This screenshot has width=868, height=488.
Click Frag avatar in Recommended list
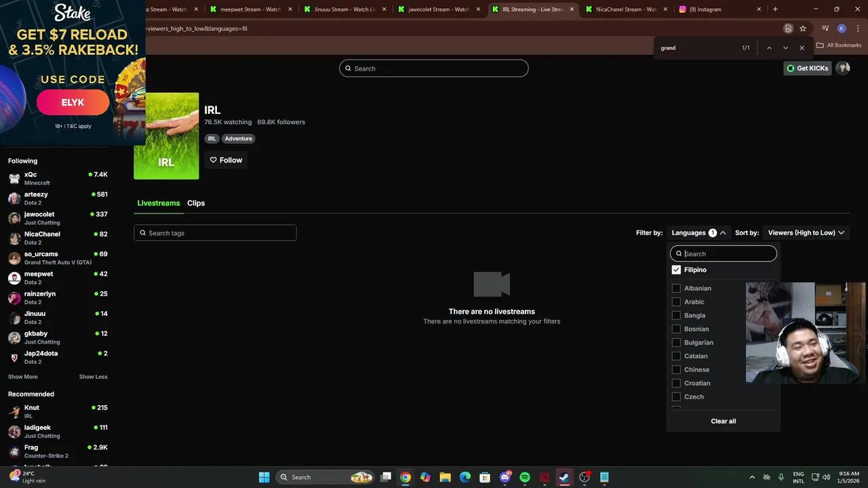pos(14,451)
